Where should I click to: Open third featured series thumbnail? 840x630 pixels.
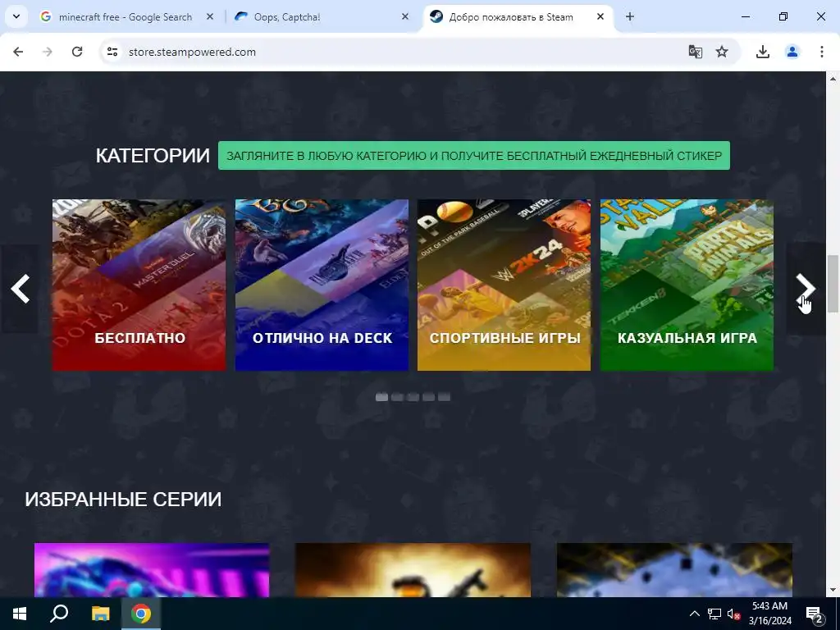[x=674, y=570]
